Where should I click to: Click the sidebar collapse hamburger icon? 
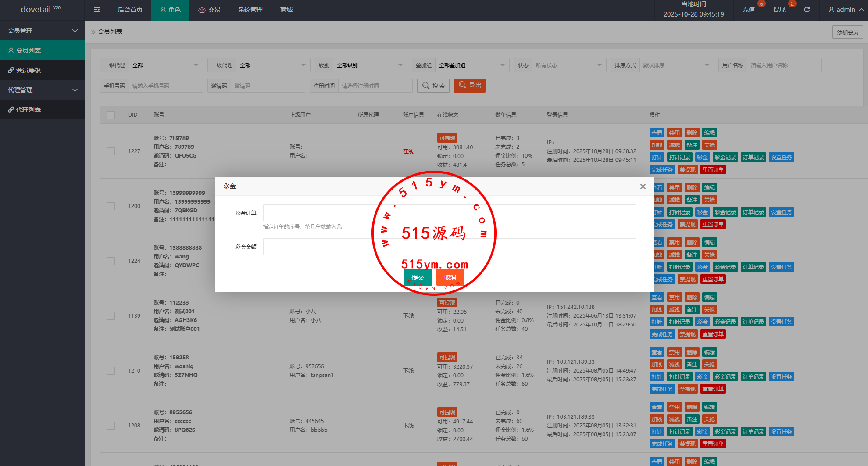coord(97,10)
